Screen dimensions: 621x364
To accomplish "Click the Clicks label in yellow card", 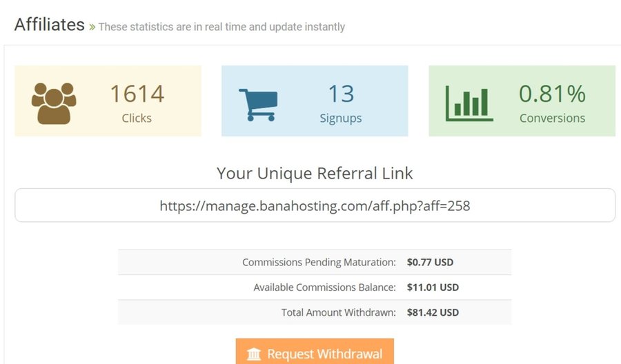I will [137, 118].
